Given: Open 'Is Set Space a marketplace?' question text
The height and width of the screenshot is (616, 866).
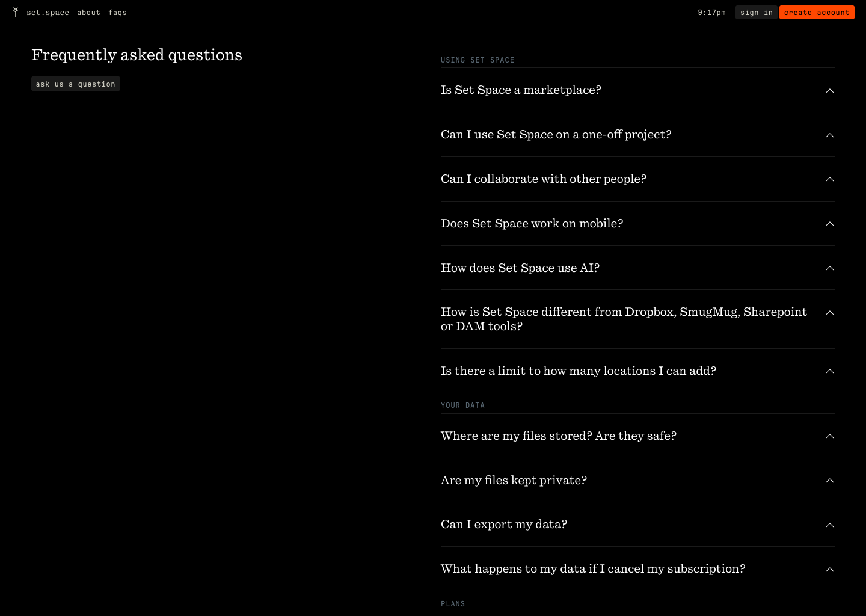Looking at the screenshot, I should coord(521,90).
